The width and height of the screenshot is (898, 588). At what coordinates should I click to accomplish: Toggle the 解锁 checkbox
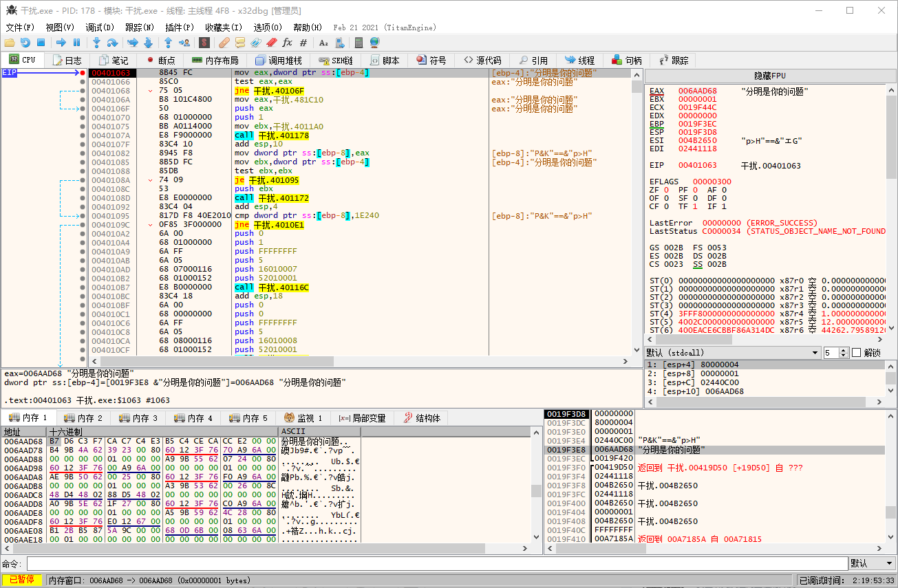click(x=856, y=353)
